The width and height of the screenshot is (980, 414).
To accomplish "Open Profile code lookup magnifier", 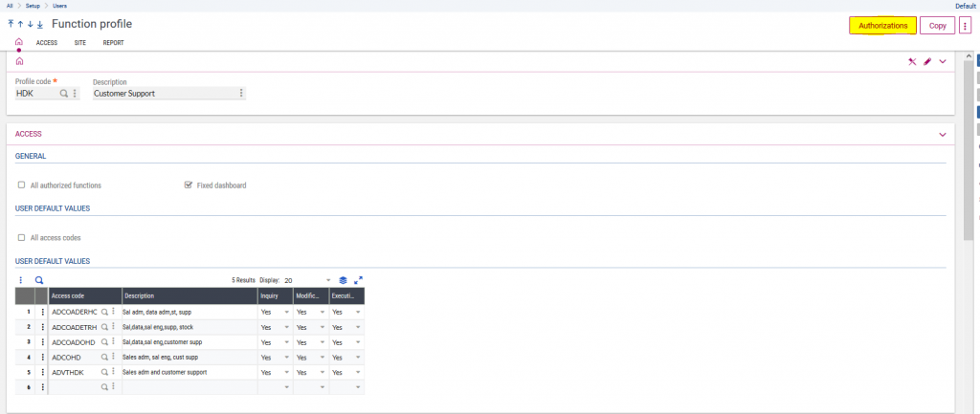I will pos(64,94).
